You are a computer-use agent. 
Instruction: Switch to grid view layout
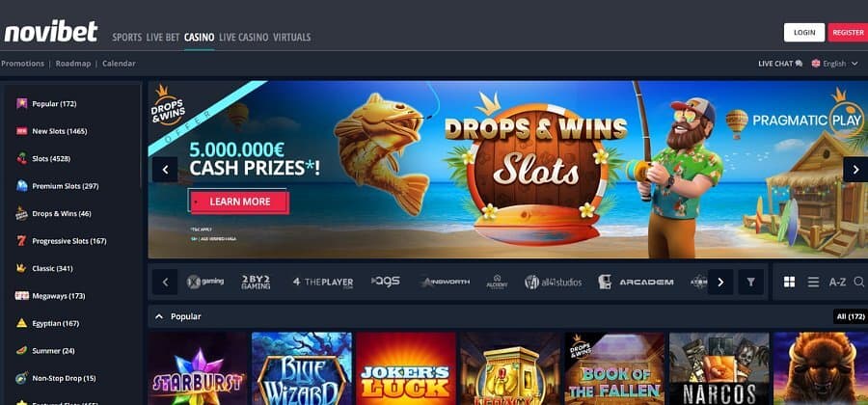click(x=789, y=283)
